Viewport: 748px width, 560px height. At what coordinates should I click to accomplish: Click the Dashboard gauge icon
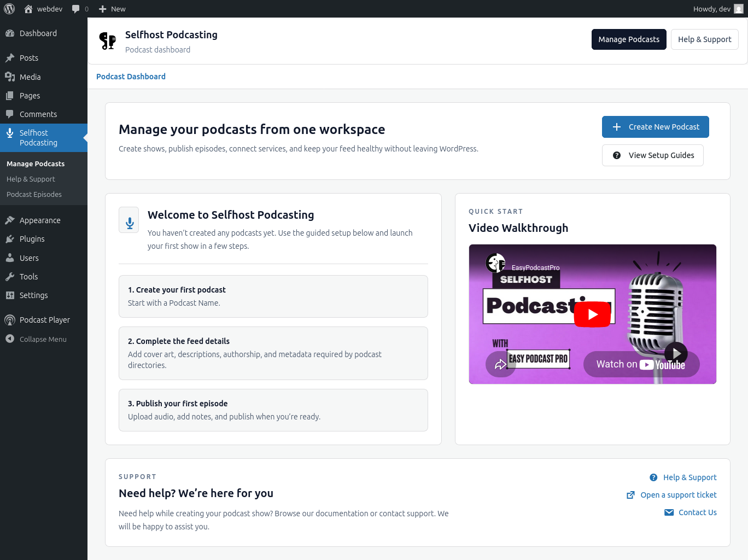click(10, 33)
